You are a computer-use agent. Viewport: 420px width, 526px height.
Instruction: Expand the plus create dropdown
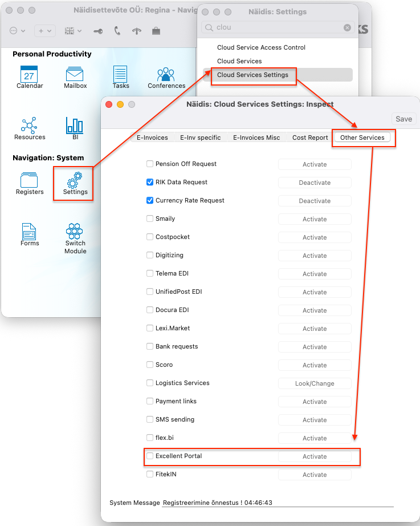pyautogui.click(x=44, y=31)
